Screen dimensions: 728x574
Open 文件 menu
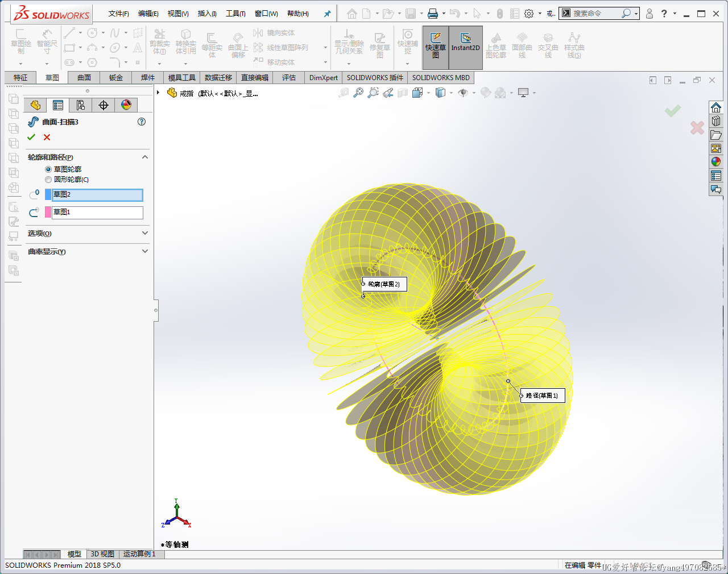118,14
